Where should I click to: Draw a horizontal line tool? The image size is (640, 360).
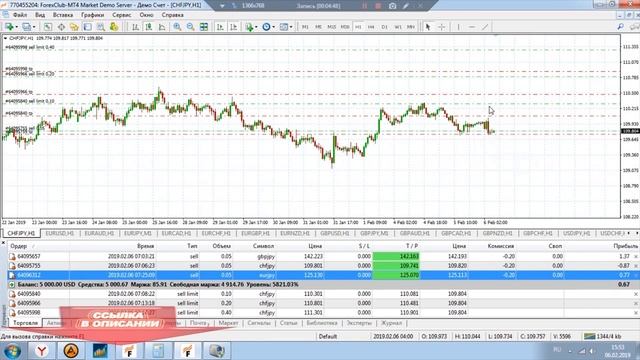coord(472,27)
